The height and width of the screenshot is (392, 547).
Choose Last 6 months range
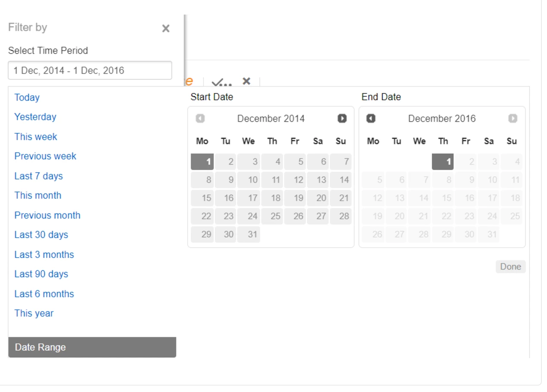click(x=44, y=294)
